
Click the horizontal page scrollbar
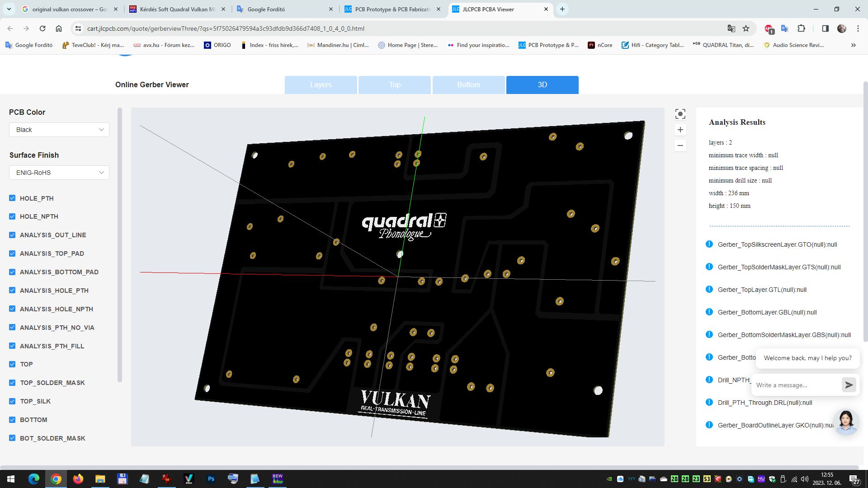(x=429, y=467)
